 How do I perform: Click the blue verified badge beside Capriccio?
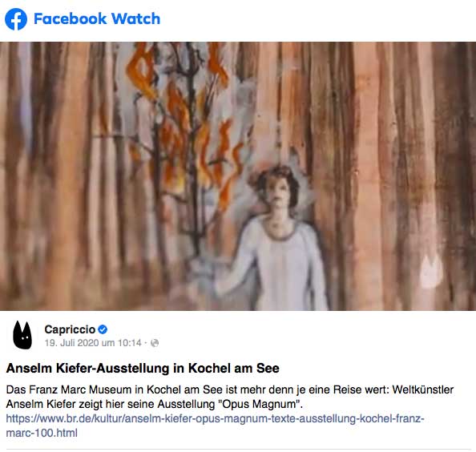coord(103,329)
